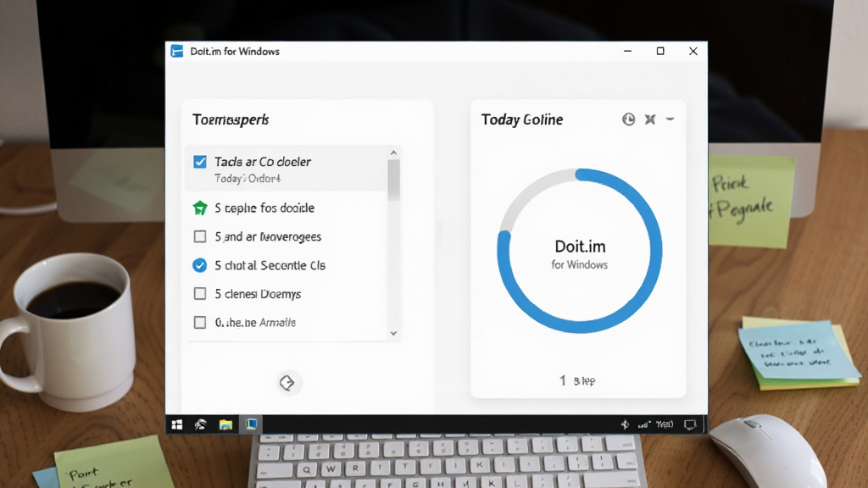868x488 pixels.
Task: Click the network signal tray icon
Action: click(x=643, y=425)
